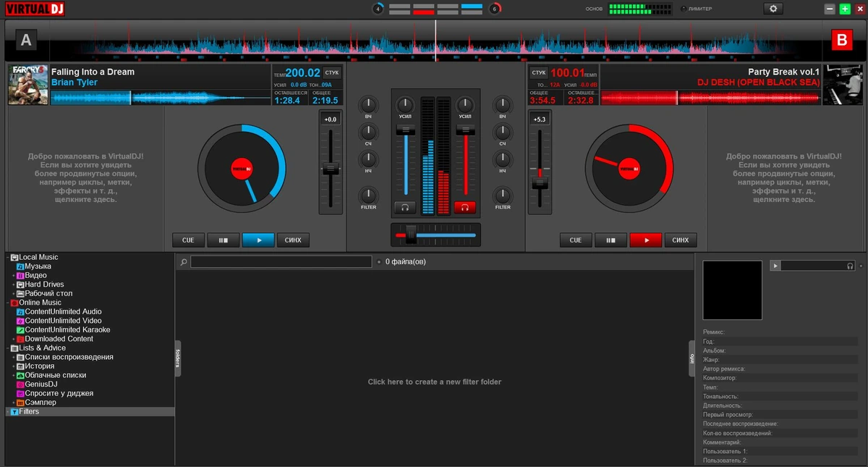Click the ContentUnlimited Video icon

coord(20,321)
